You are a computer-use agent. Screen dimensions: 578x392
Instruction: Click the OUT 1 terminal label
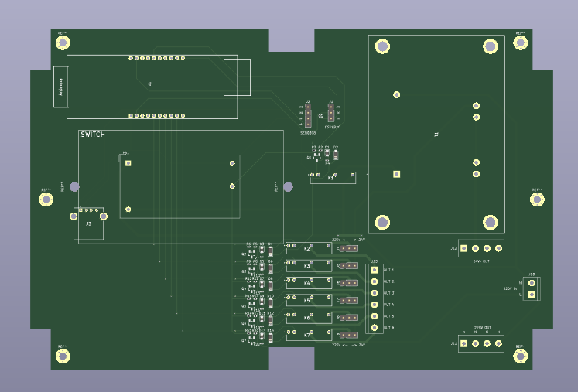(x=389, y=270)
